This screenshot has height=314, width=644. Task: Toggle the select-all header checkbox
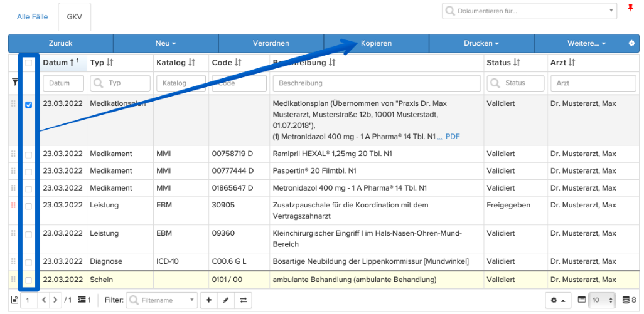[x=28, y=63]
